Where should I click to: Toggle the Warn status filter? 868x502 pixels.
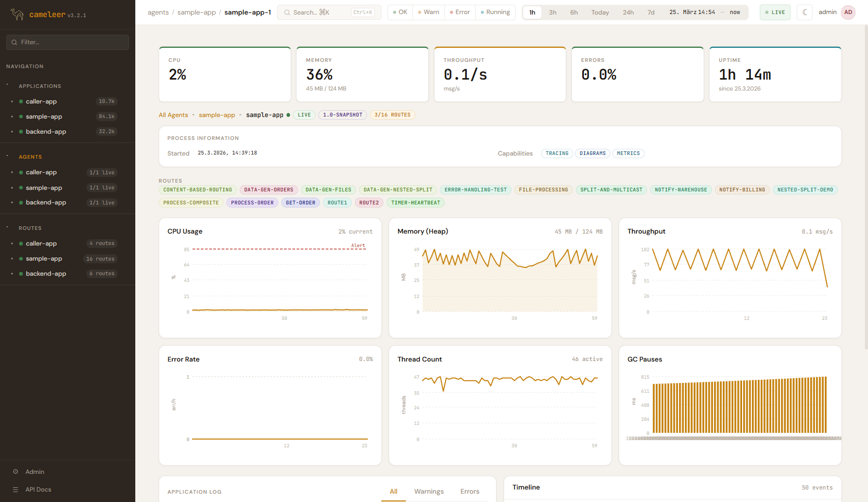[x=428, y=12]
